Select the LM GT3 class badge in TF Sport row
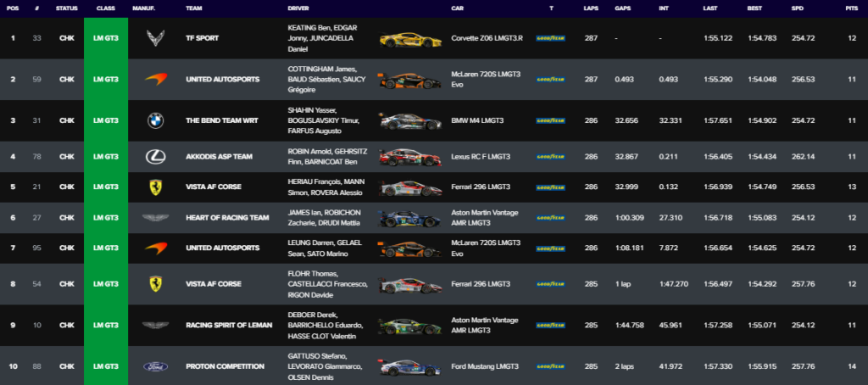The width and height of the screenshot is (868, 385). tap(106, 38)
